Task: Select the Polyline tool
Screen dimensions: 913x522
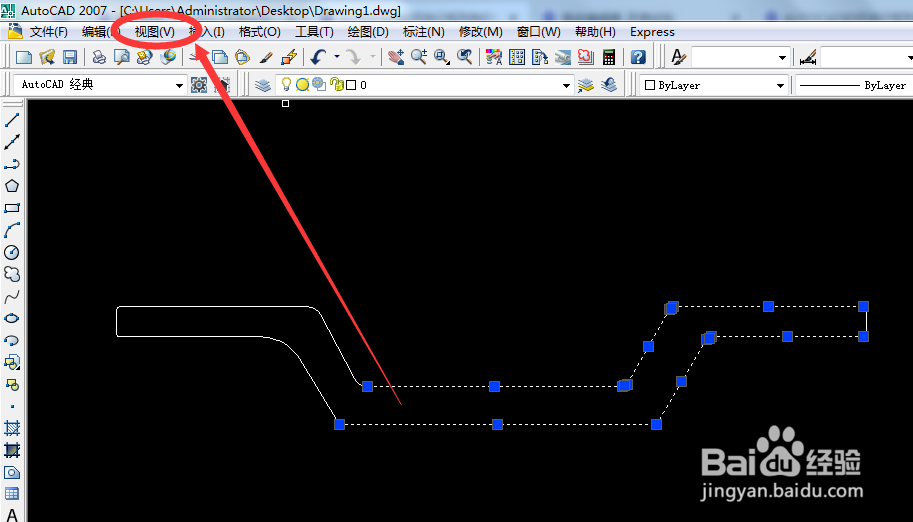Action: click(x=12, y=164)
